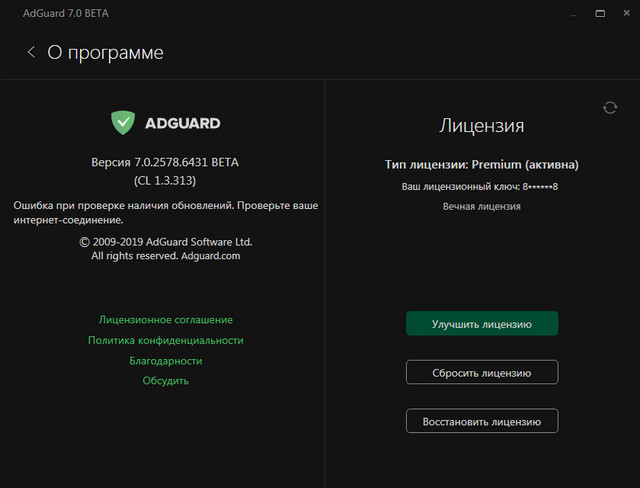Open the Благодарности link
Image resolution: width=640 pixels, height=488 pixels.
pyautogui.click(x=166, y=360)
